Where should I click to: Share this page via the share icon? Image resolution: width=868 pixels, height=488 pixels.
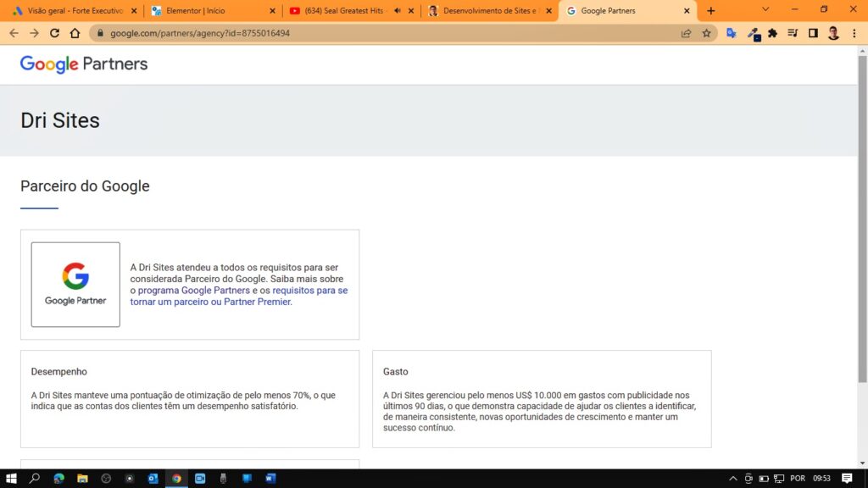pyautogui.click(x=686, y=33)
